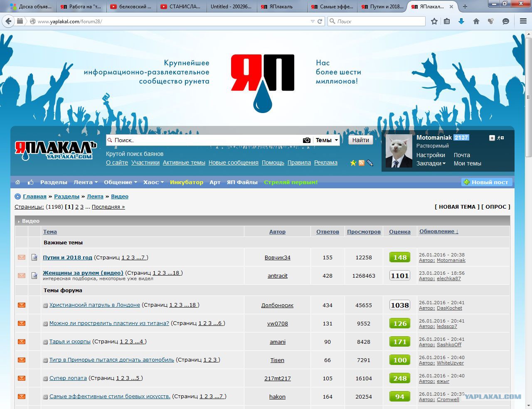Image resolution: width=532 pixels, height=409 pixels.
Task: Click the plus icon beside Motomaniak
Action: 492,138
